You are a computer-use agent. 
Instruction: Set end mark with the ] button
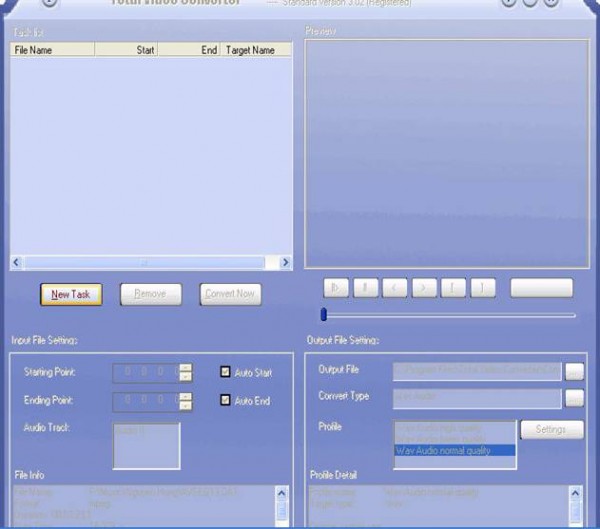click(483, 288)
